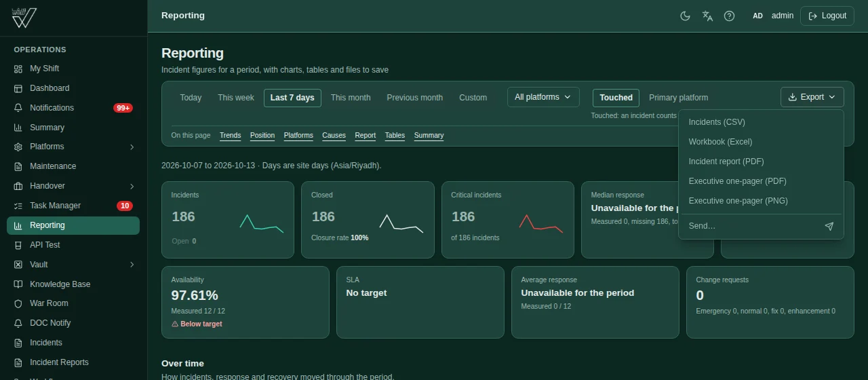The width and height of the screenshot is (868, 380).
Task: Open the language translate icon
Action: (707, 16)
